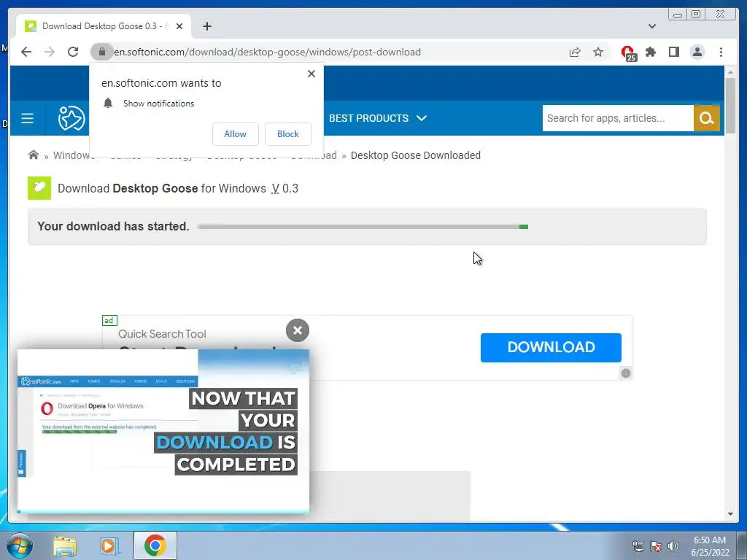The image size is (747, 560).
Task: Click the address bar URL
Action: point(267,52)
